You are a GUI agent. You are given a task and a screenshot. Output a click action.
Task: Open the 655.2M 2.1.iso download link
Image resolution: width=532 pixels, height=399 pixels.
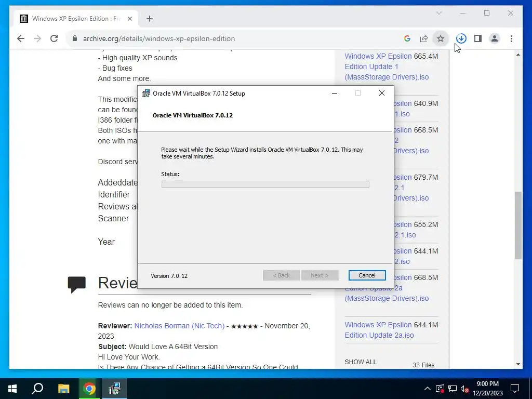pos(404,230)
